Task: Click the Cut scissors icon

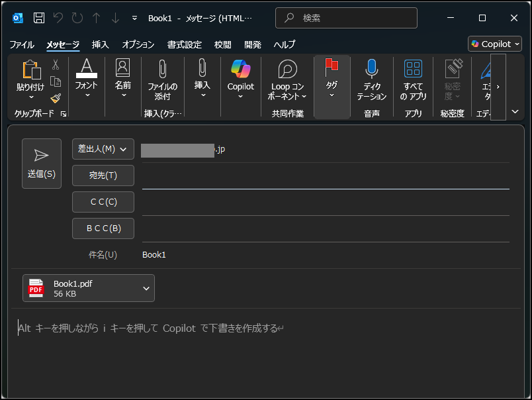Action: pyautogui.click(x=56, y=64)
